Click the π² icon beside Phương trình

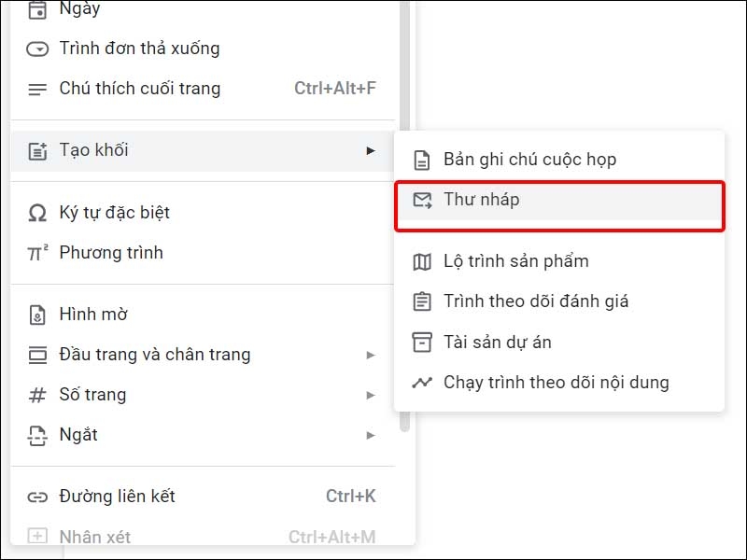click(35, 252)
